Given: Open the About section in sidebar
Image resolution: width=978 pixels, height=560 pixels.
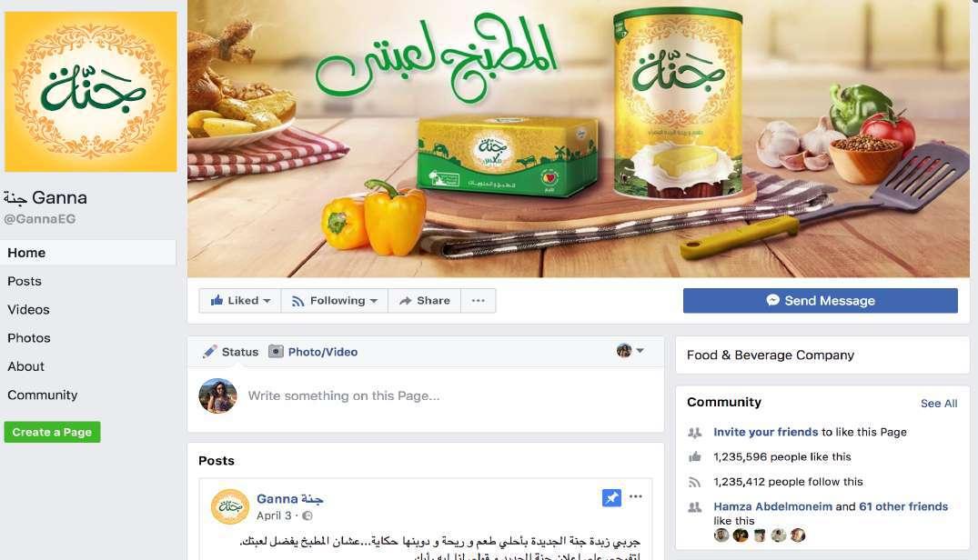Looking at the screenshot, I should coord(26,366).
